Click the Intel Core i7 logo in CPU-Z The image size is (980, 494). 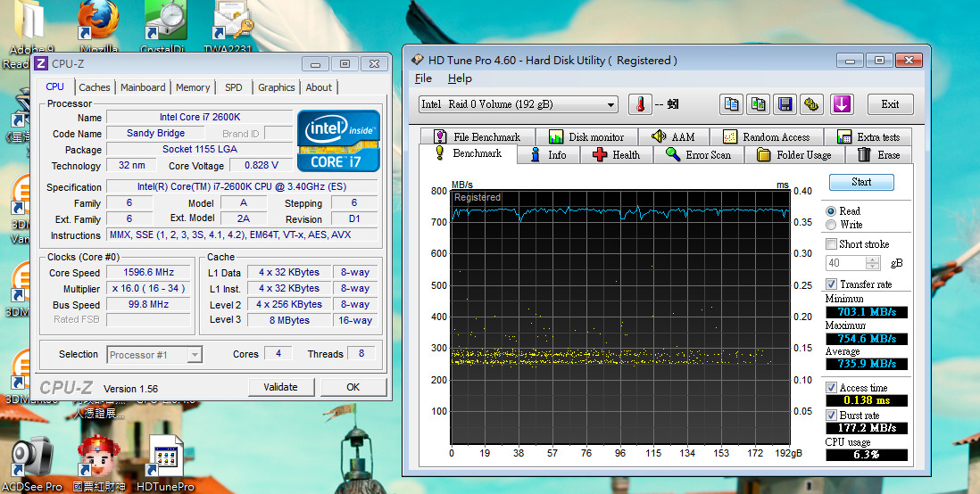tap(338, 141)
